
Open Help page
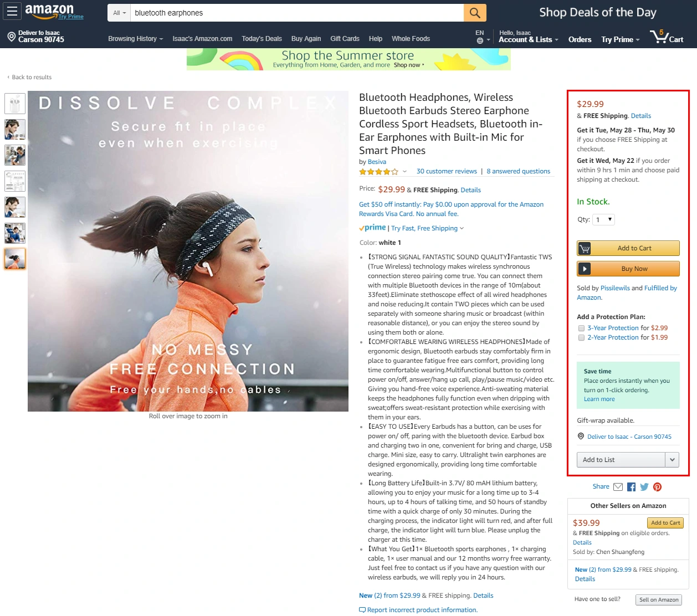(376, 39)
